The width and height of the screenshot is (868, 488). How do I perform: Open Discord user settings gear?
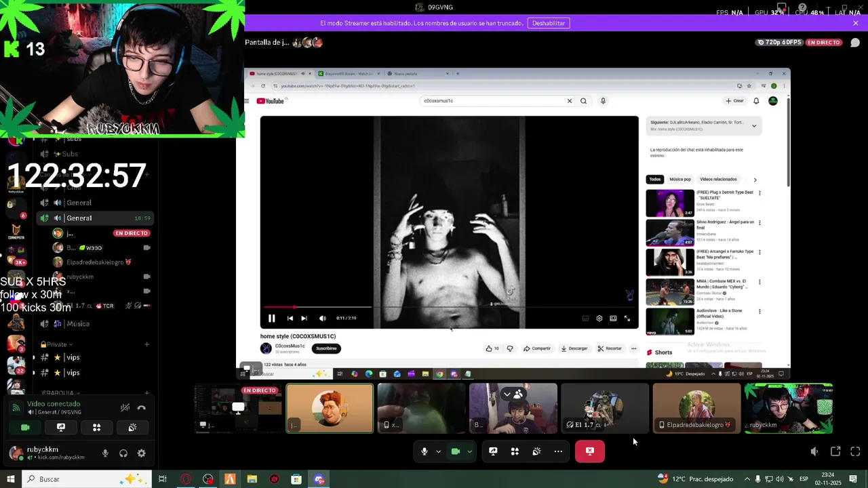point(141,453)
